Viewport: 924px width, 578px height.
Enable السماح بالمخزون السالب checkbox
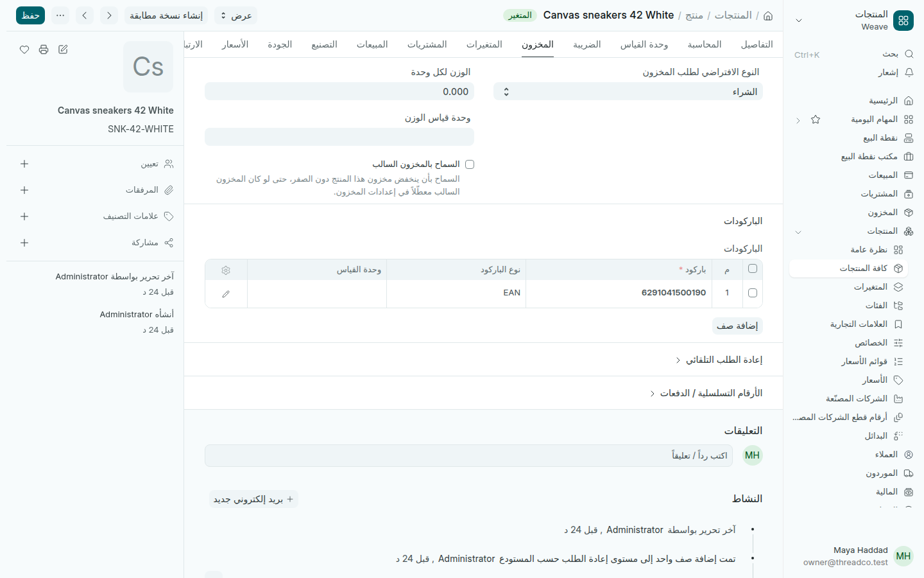point(470,164)
